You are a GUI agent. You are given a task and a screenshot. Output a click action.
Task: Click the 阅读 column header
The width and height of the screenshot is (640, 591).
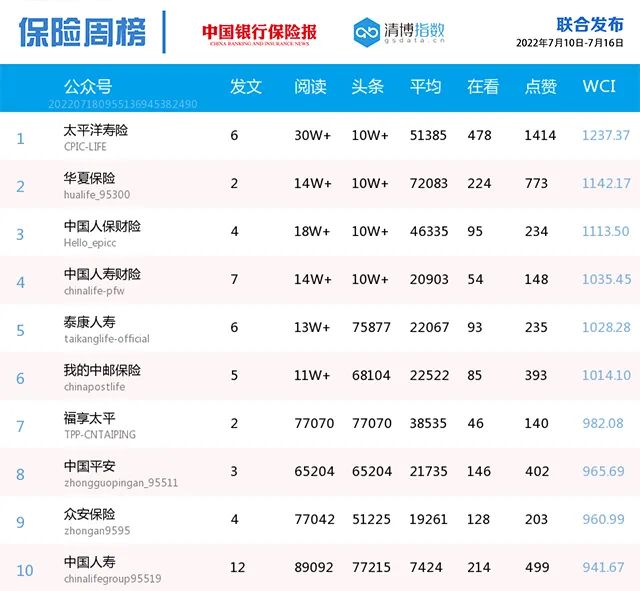pos(310,87)
